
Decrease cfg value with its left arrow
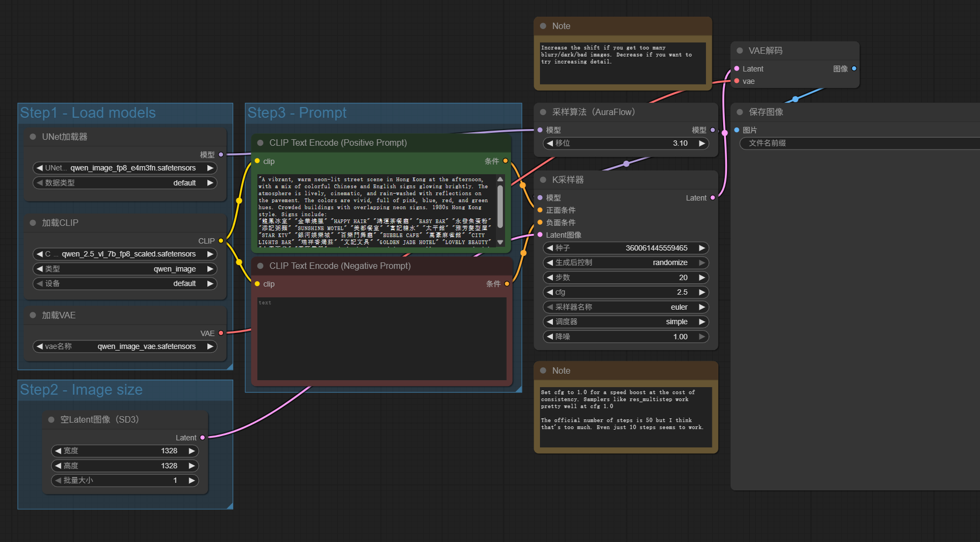click(x=550, y=292)
